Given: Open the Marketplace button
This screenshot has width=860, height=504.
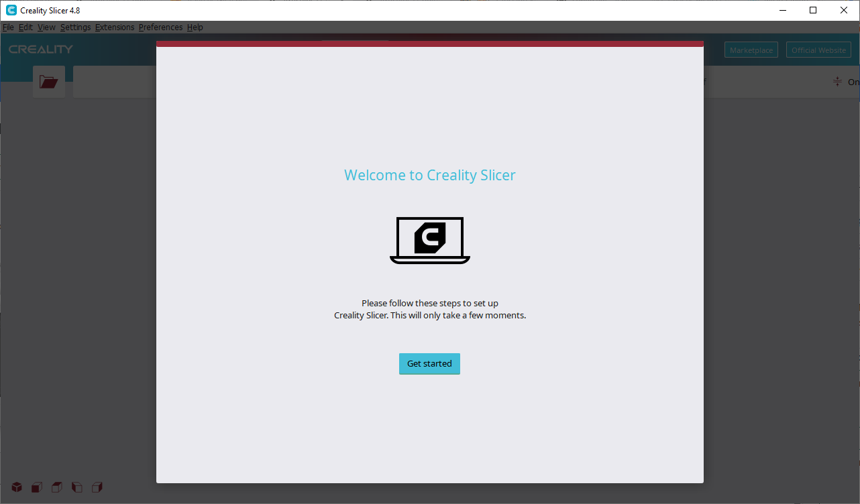Looking at the screenshot, I should click(x=751, y=50).
